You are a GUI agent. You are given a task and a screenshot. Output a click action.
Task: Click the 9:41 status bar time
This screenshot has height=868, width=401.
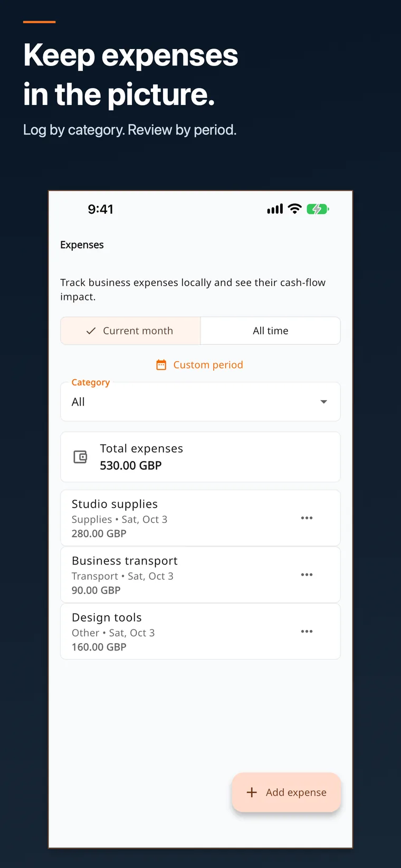[100, 209]
